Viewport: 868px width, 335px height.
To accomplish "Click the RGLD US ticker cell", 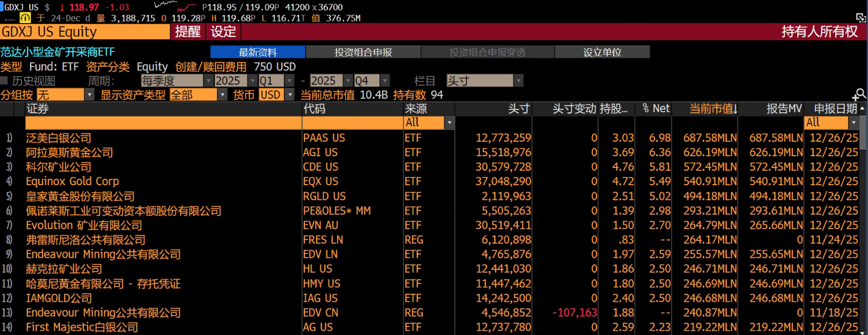I will tap(324, 196).
